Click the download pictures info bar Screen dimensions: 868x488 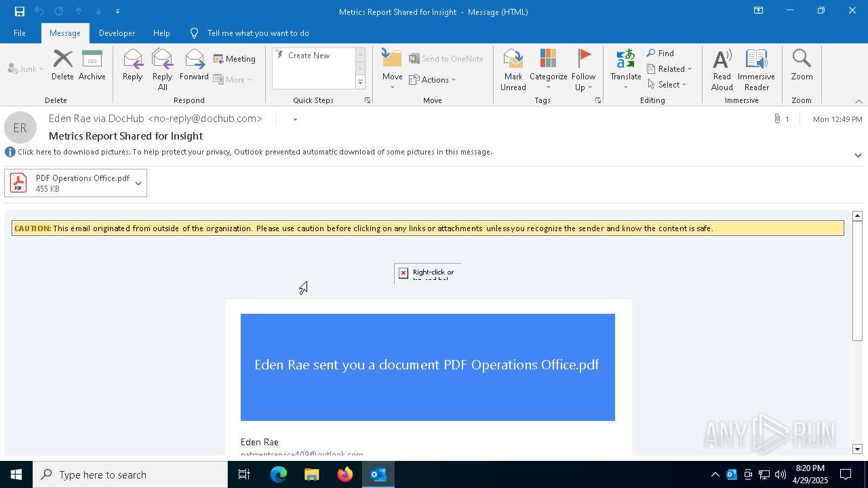255,152
